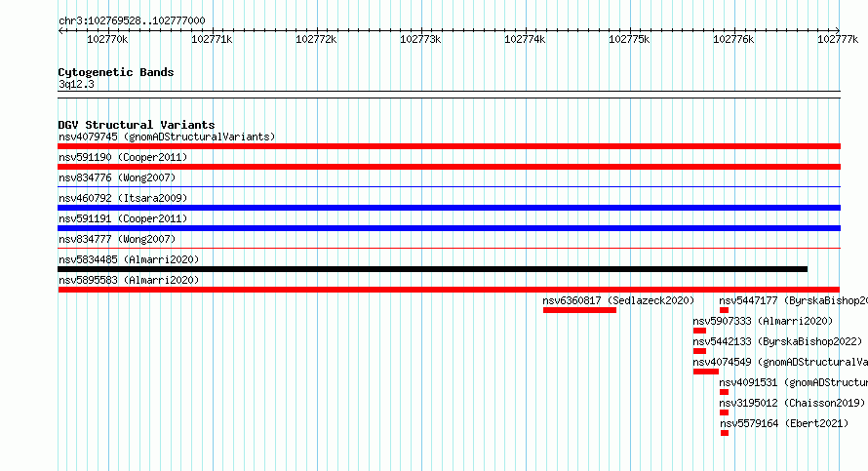
Task: Click the 102771k ruler label
Action: [212, 39]
